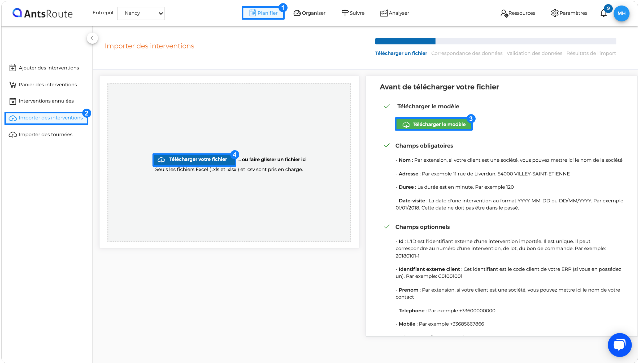The width and height of the screenshot is (639, 364).
Task: Select the Correspondance des données step
Action: [467, 53]
